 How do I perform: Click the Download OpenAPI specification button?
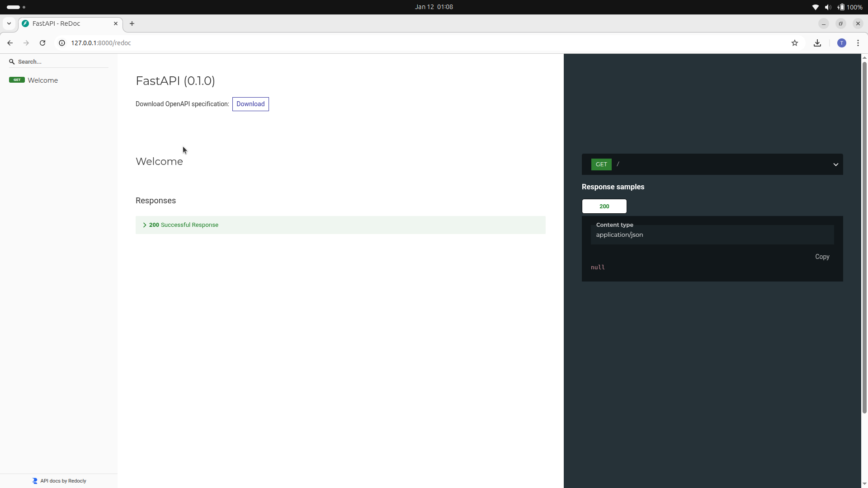pos(250,104)
